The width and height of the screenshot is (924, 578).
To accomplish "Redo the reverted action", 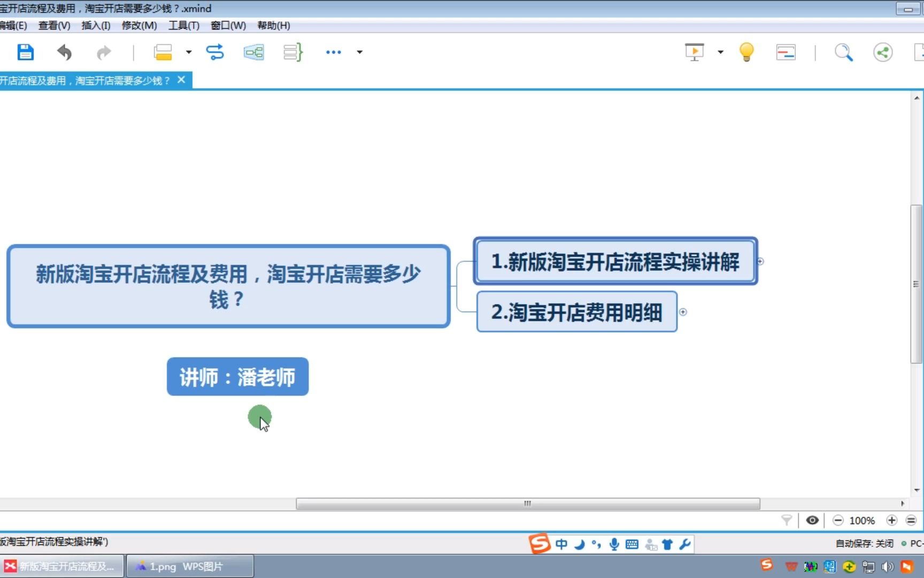I will pyautogui.click(x=104, y=52).
